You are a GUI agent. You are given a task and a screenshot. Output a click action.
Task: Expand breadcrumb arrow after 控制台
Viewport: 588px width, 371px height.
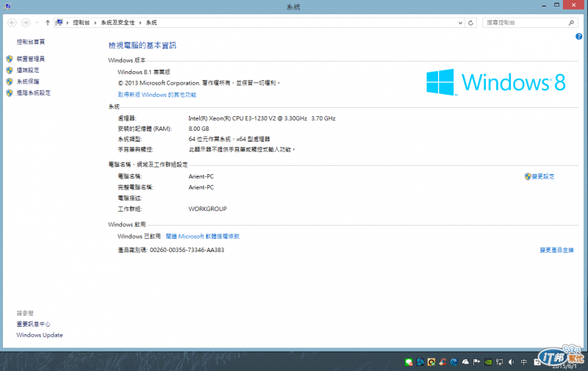pos(96,23)
